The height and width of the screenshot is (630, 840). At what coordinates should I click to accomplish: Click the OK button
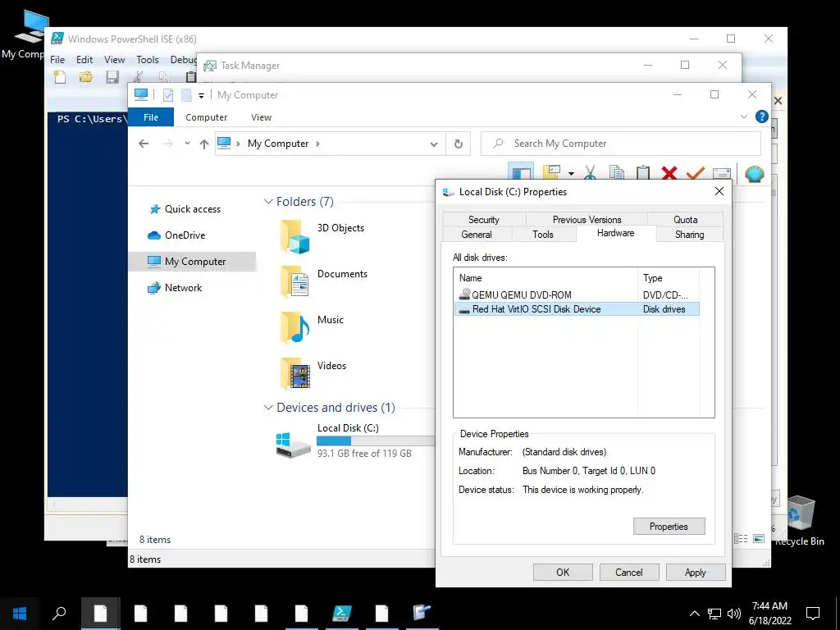[x=563, y=572]
